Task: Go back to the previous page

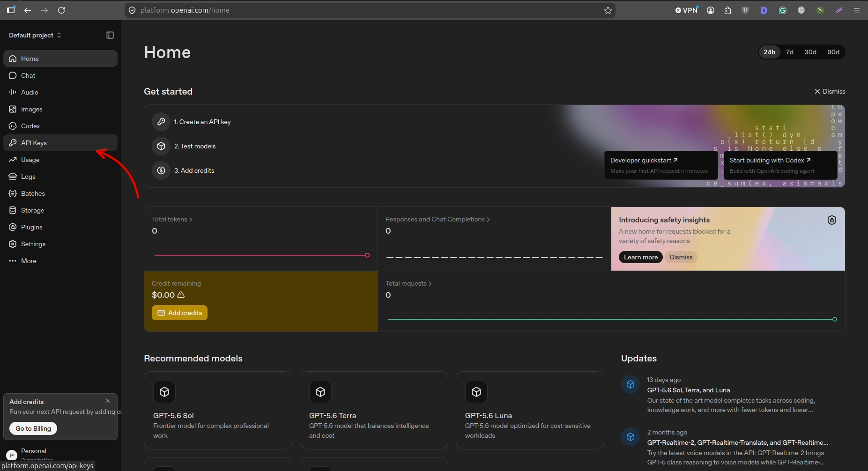Action: [x=28, y=10]
